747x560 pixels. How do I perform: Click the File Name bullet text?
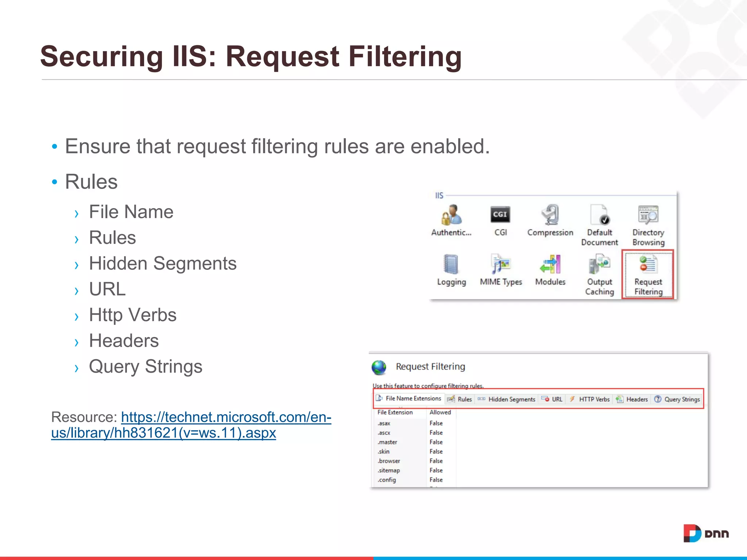pos(131,212)
